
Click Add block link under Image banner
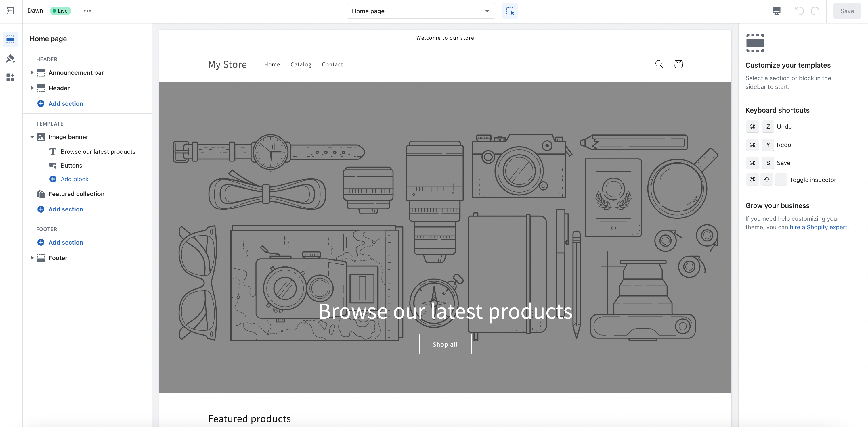click(74, 179)
